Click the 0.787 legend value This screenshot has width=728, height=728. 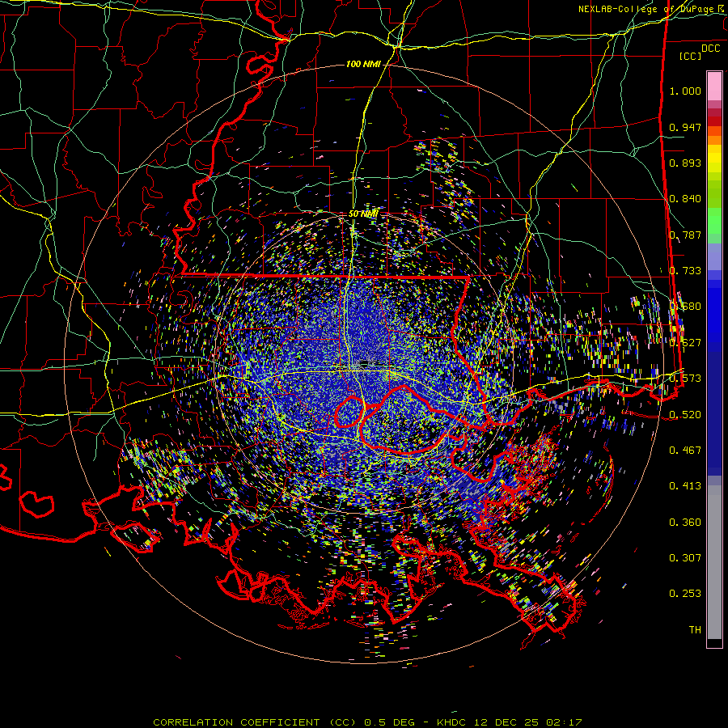685,235
